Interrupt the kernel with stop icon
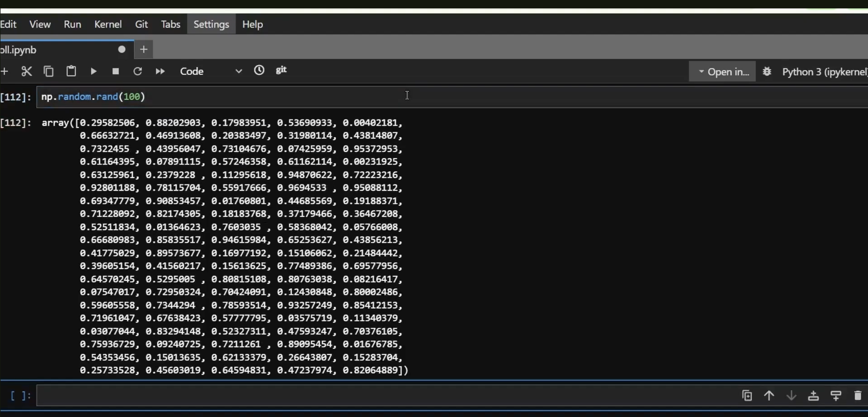 click(x=116, y=72)
